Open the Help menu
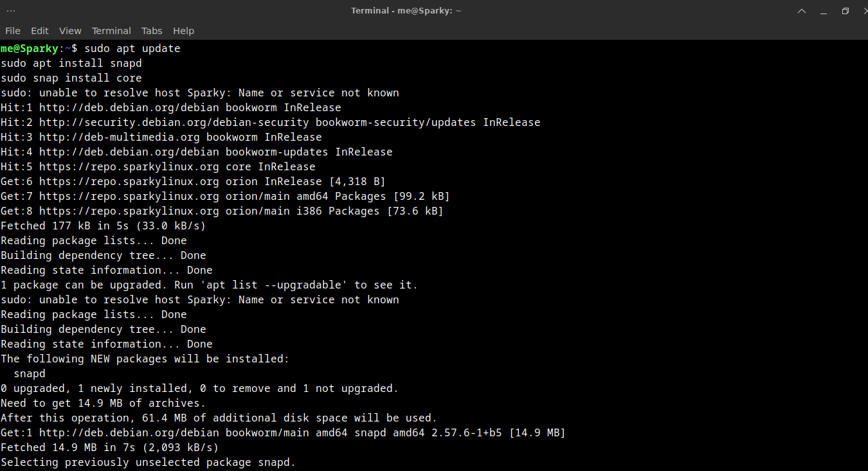Viewport: 868px width, 471px height. click(183, 30)
